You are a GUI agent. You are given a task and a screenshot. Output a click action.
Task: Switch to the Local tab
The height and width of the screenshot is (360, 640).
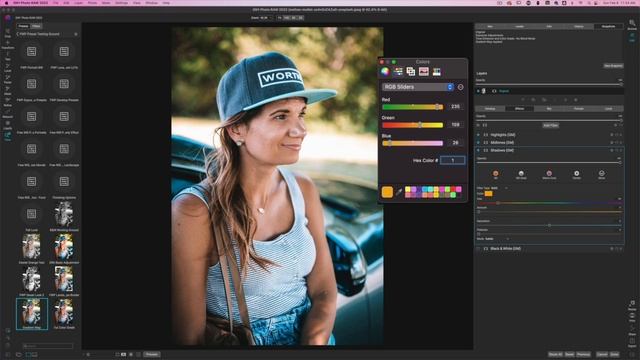point(609,109)
